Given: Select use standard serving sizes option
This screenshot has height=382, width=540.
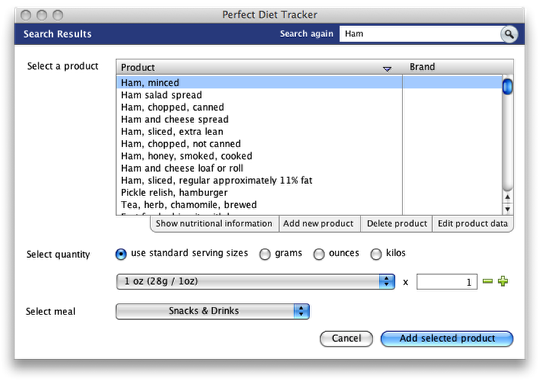Looking at the screenshot, I should 121,254.
